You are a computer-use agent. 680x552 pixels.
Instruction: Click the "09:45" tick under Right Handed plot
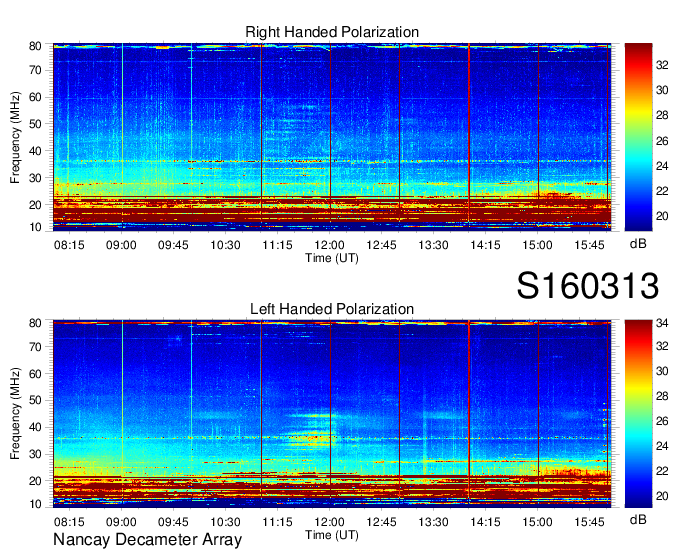[x=173, y=245]
